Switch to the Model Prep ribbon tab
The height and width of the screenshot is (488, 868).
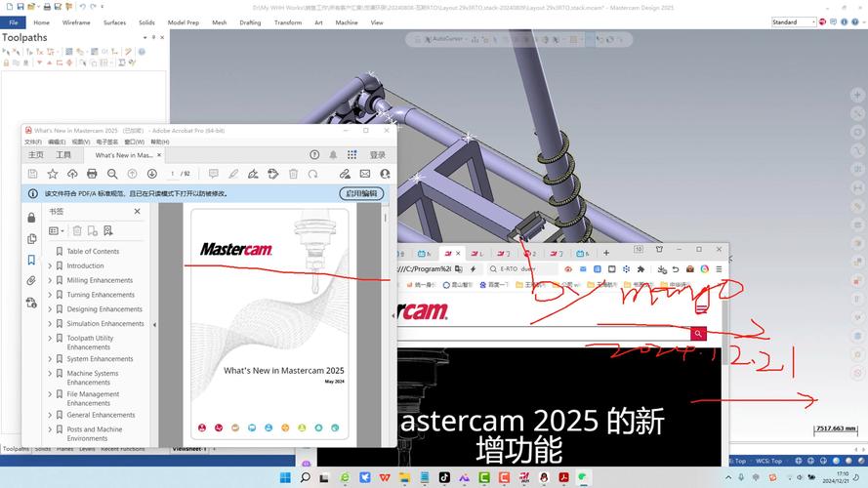(x=184, y=22)
